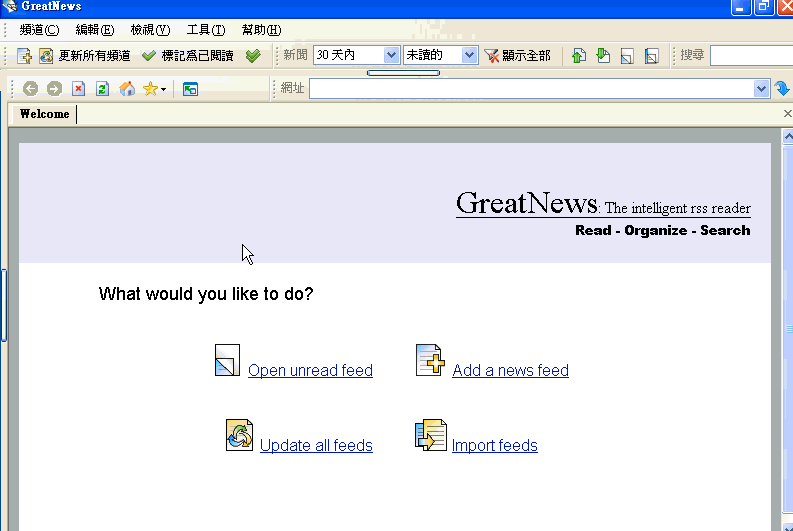Focus the 網址 URL address field
793x531 pixels.
(x=532, y=89)
